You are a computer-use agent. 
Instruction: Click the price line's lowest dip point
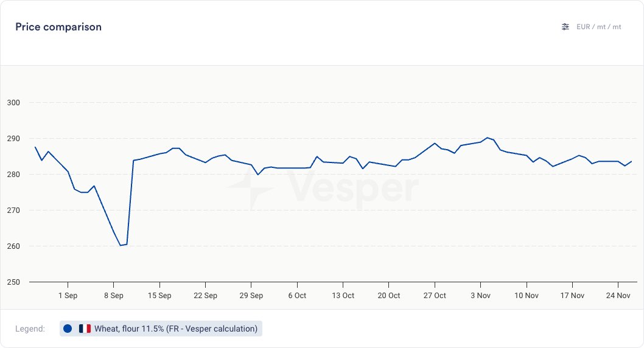121,245
